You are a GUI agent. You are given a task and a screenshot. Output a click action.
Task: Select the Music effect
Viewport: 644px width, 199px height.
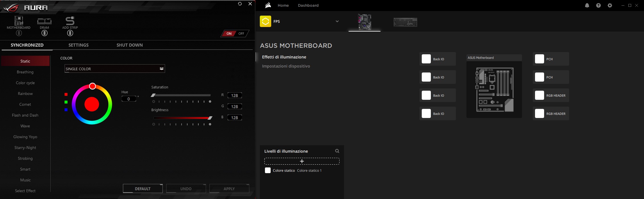pyautogui.click(x=25, y=180)
